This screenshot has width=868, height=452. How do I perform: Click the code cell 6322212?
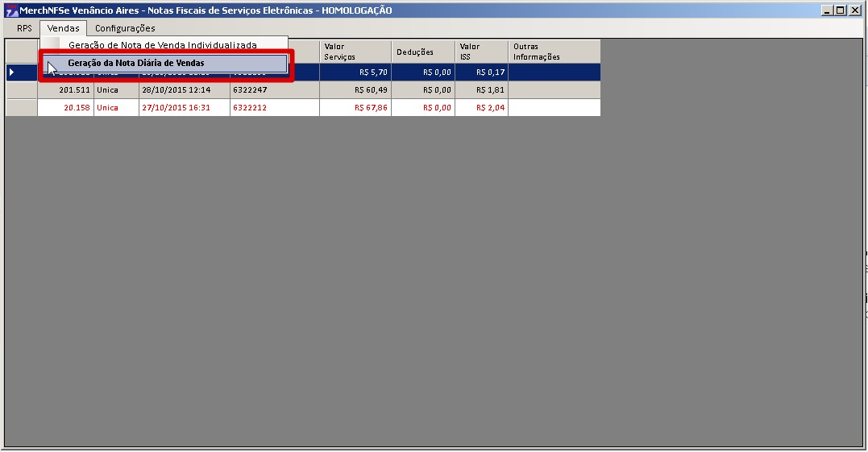pos(273,108)
